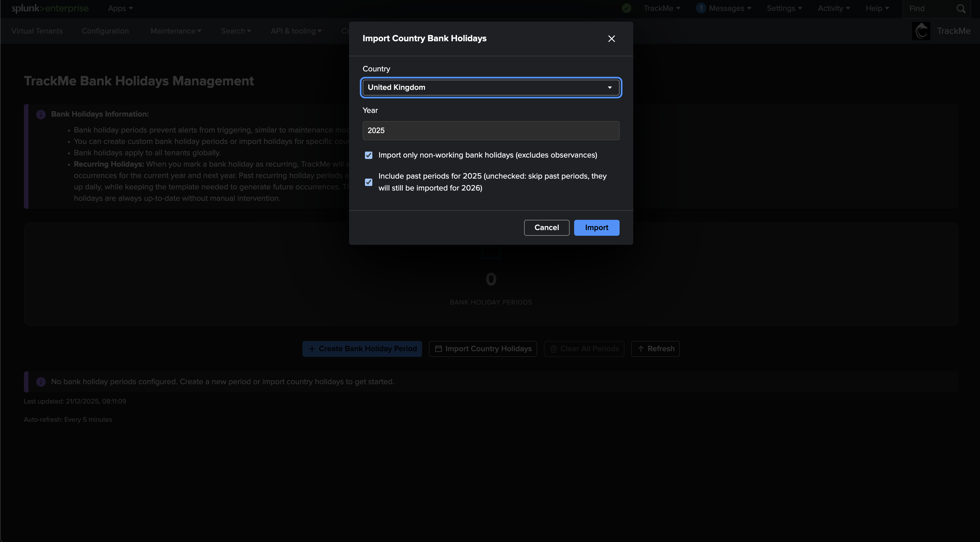The width and height of the screenshot is (980, 542).
Task: Open the Settings dropdown menu
Action: coord(784,8)
